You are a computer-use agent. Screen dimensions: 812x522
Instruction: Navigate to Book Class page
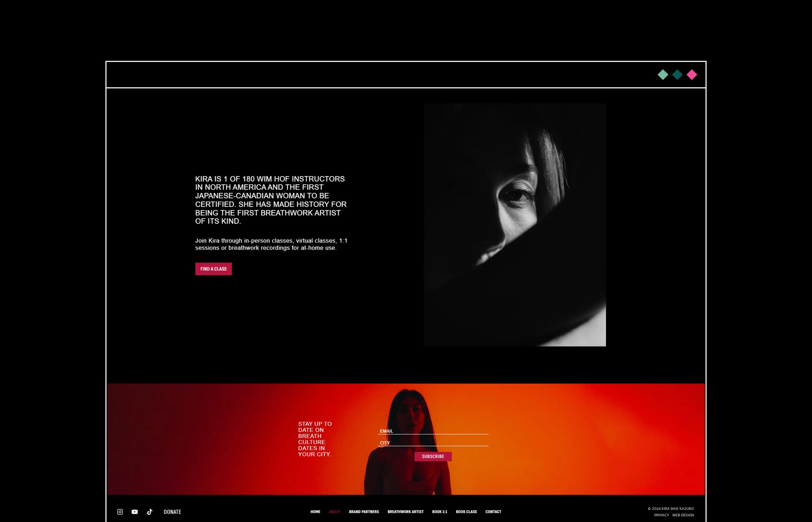pyautogui.click(x=466, y=512)
